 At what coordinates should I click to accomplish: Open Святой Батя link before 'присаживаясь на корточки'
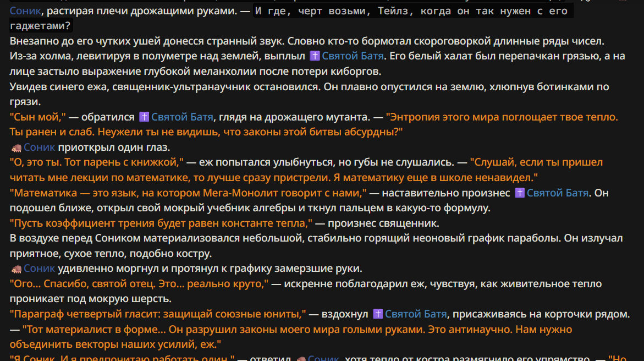click(416, 314)
